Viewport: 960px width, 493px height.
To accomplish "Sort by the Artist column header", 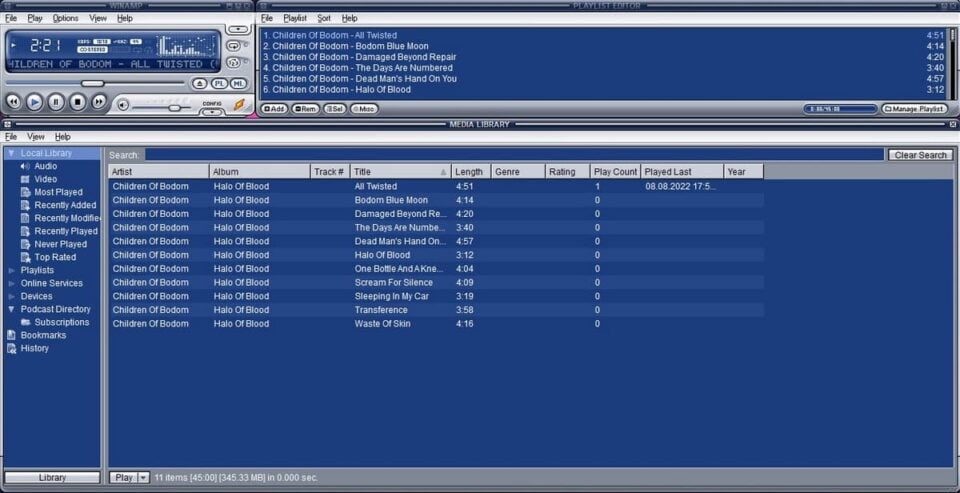I will [x=159, y=172].
